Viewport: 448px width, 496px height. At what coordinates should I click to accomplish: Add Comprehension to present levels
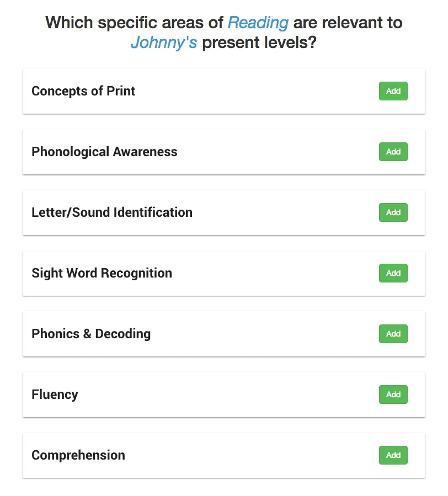tap(393, 455)
